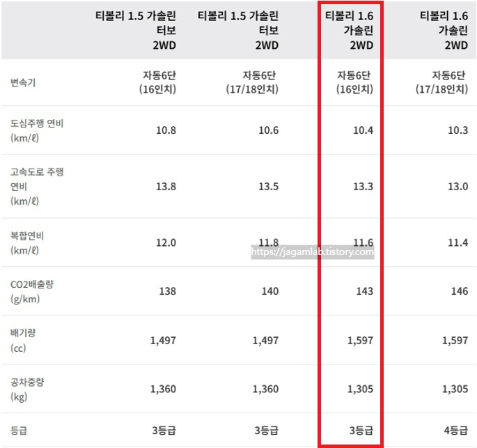Viewport: 477px width, 448px height.
Task: Select '1,360' in the 1.5 터보 17/18인치 column
Action: (266, 389)
